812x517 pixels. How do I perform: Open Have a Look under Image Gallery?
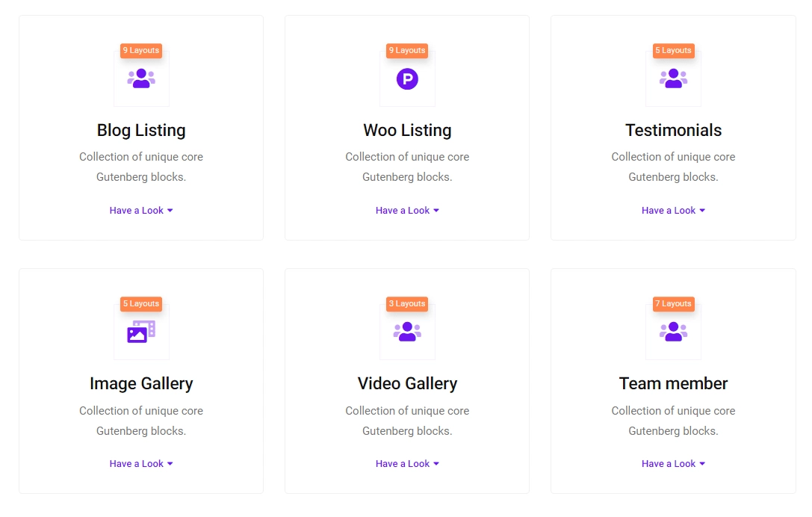tap(141, 463)
